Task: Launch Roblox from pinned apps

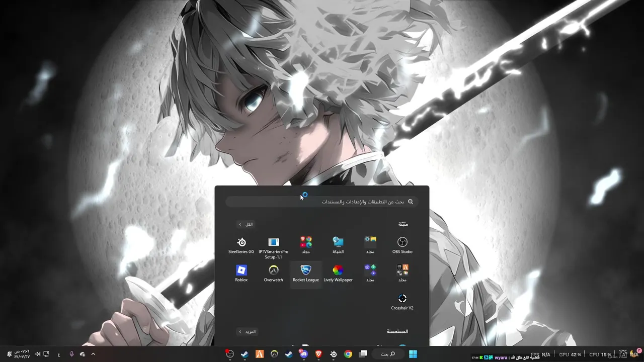Action: point(242,273)
